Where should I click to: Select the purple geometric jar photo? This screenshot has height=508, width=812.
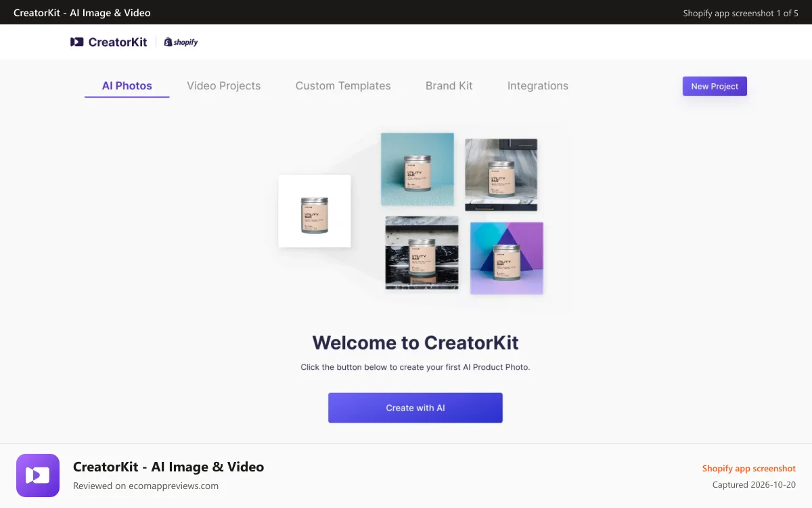click(507, 258)
